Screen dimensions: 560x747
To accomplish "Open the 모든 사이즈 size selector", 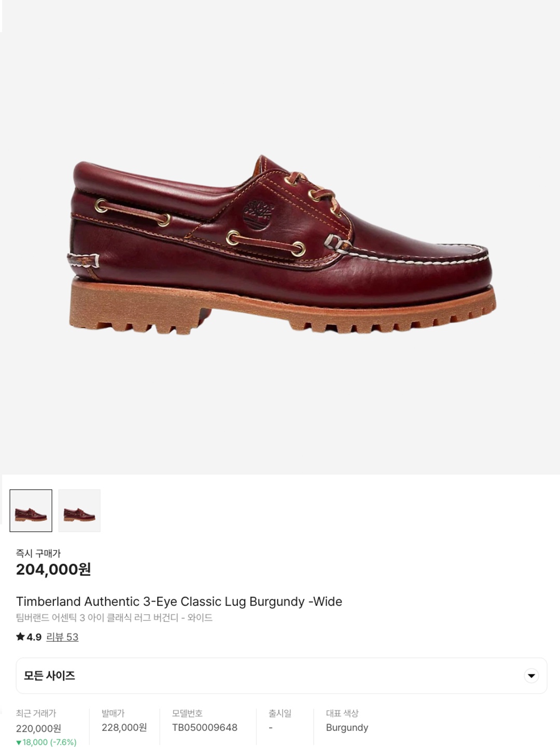I will click(282, 676).
